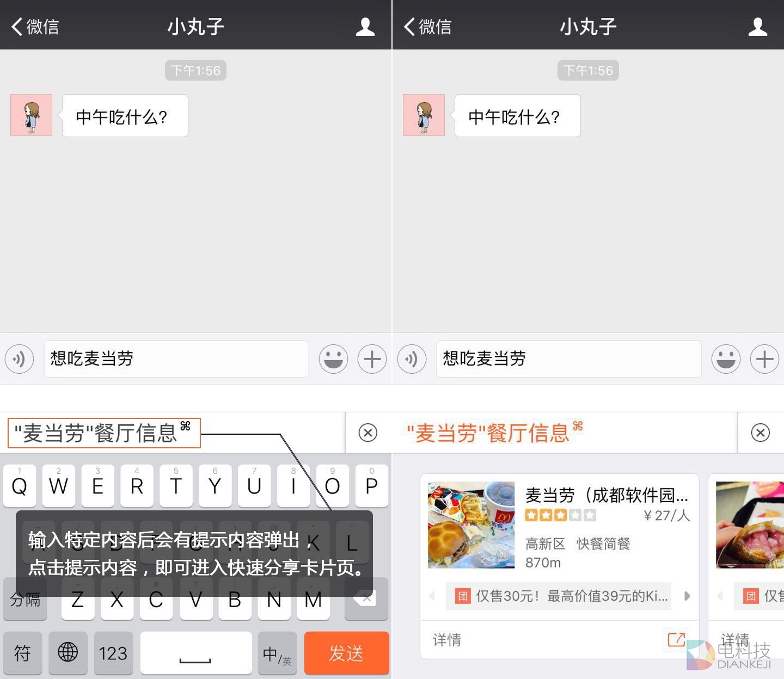Image resolution: width=784 pixels, height=679 pixels.
Task: Open the emoji picker in right chat
Action: click(x=726, y=359)
